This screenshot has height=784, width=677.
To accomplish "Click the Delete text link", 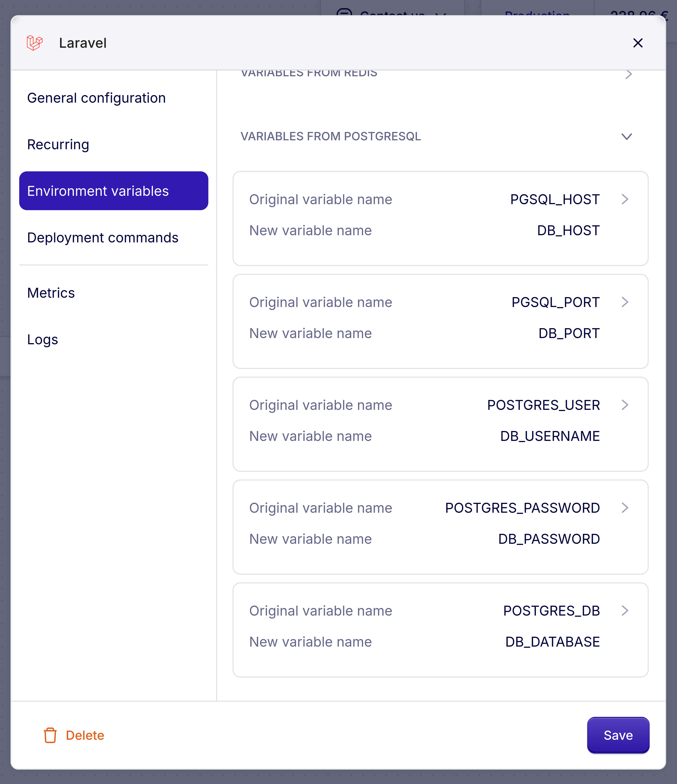I will [85, 735].
